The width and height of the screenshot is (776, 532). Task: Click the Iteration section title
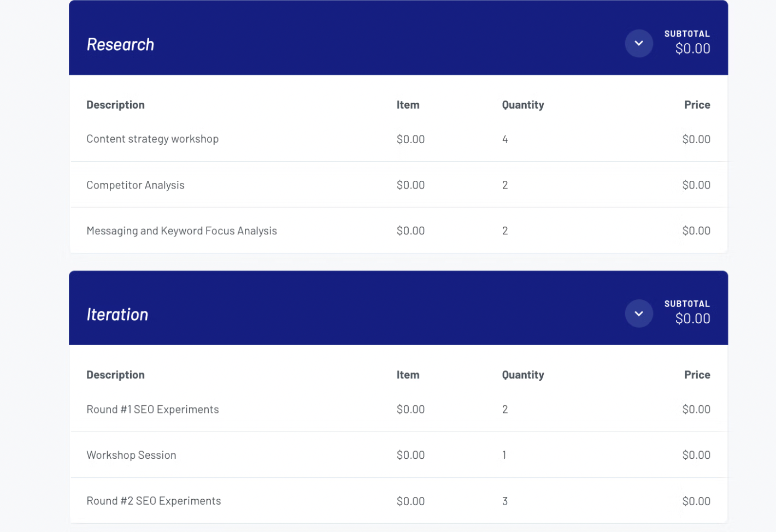[x=117, y=315]
